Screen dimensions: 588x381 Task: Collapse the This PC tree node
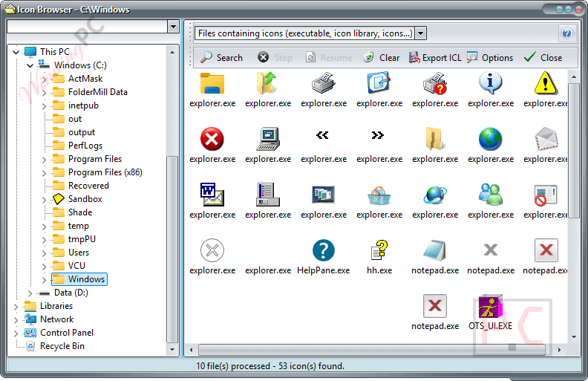[x=16, y=52]
